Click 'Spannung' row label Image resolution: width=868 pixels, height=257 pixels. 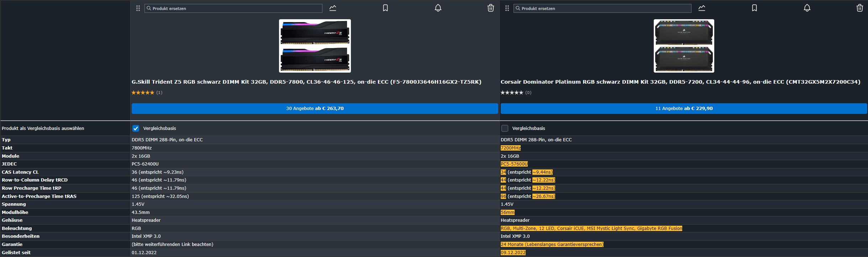click(x=14, y=204)
